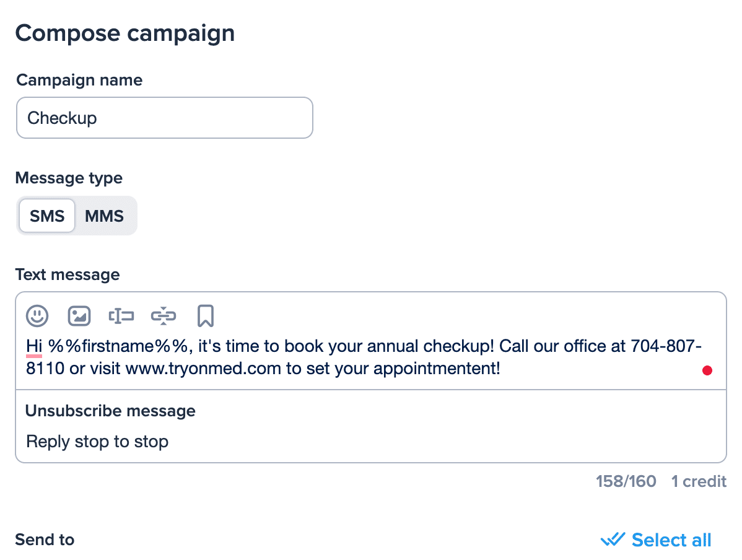Click www.tryonmed.com in the text message
742x560 pixels.
(203, 369)
